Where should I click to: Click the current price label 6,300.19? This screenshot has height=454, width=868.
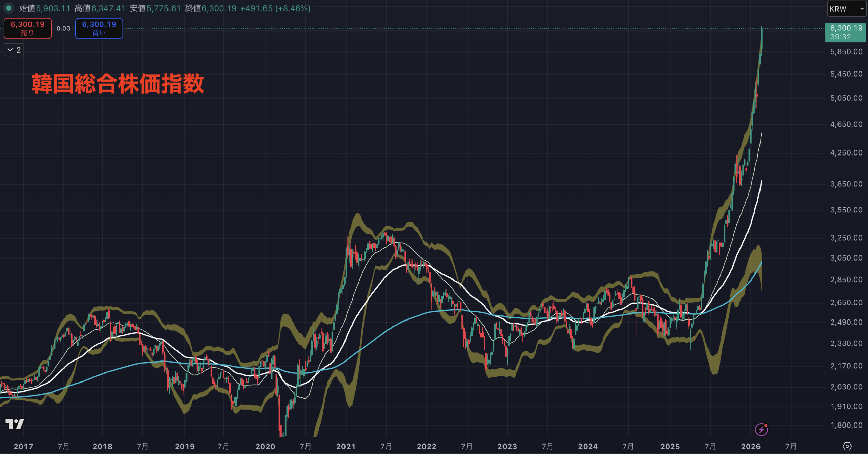tap(846, 32)
